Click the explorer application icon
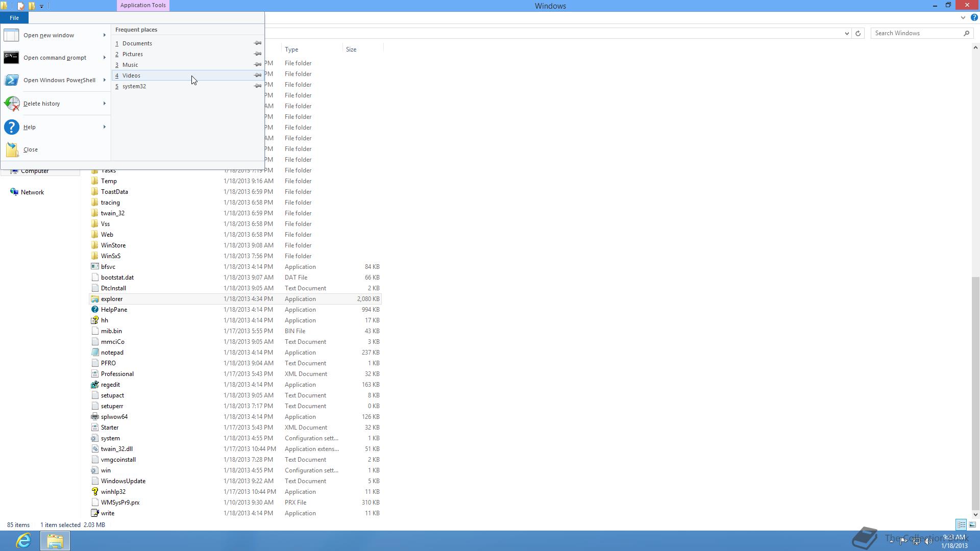 point(94,299)
